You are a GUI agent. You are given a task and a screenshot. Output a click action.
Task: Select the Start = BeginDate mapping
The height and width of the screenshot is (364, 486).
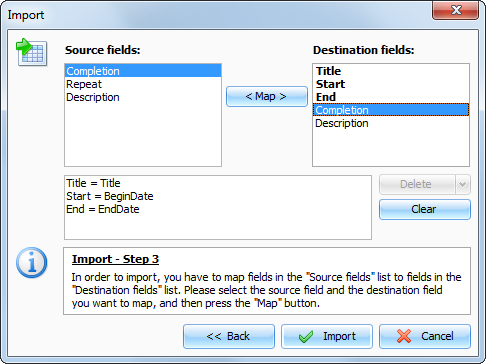coord(110,196)
